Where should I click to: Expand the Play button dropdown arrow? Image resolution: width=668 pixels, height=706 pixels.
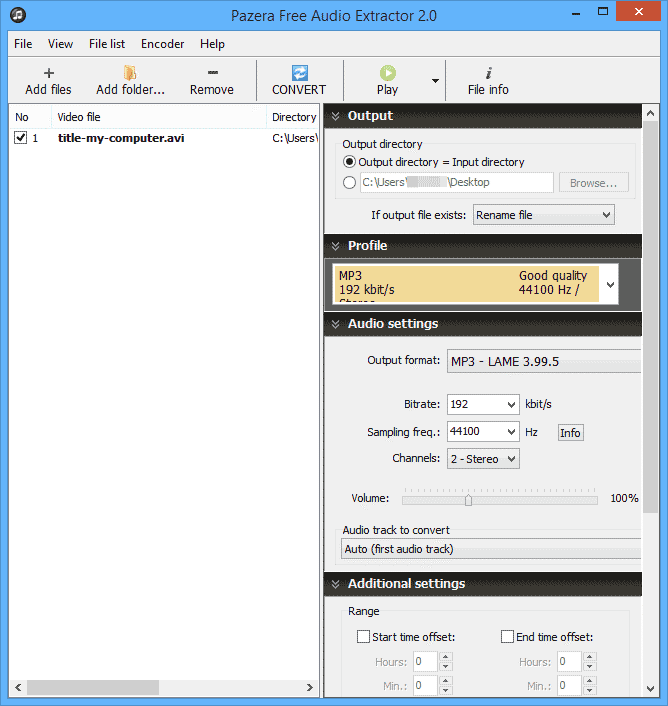tap(435, 81)
